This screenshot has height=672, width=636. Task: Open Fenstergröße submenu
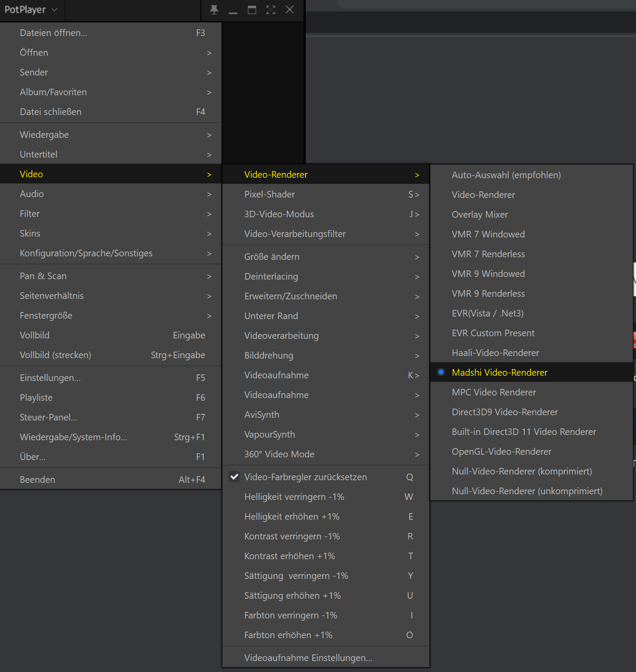(x=111, y=315)
